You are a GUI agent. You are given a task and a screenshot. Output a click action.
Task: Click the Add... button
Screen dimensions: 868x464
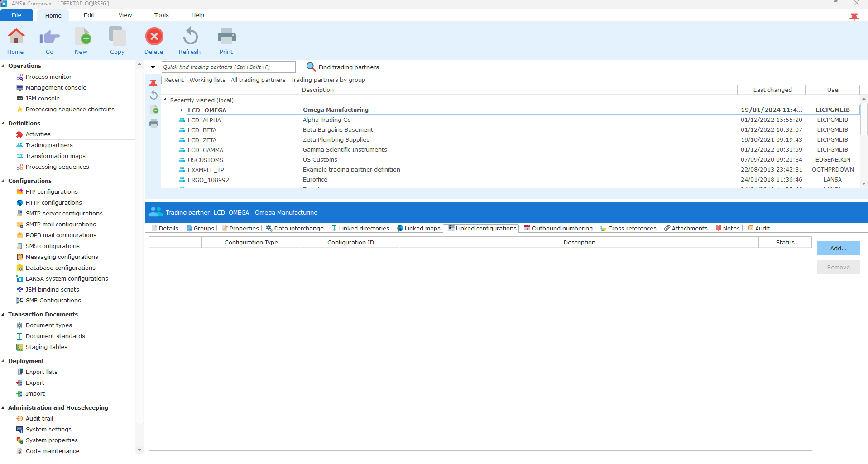(838, 249)
